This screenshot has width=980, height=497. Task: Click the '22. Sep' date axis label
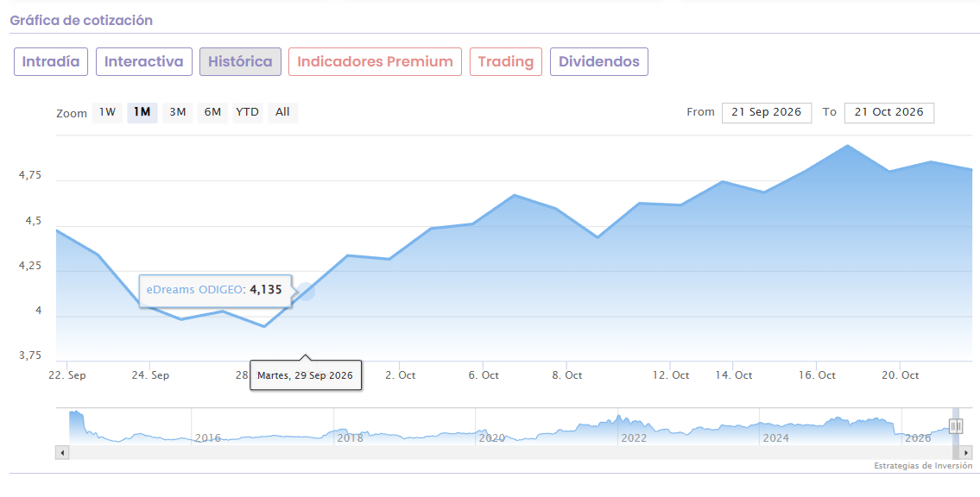[66, 375]
